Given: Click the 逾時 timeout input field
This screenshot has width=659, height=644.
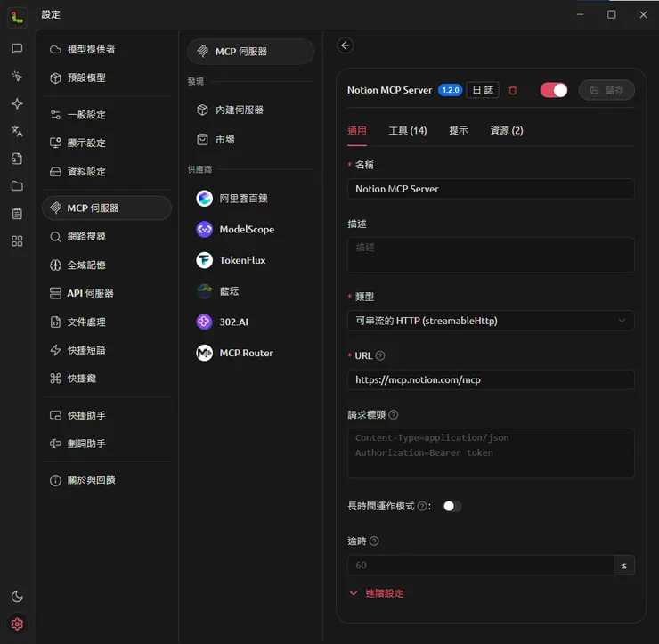Looking at the screenshot, I should pyautogui.click(x=481, y=566).
